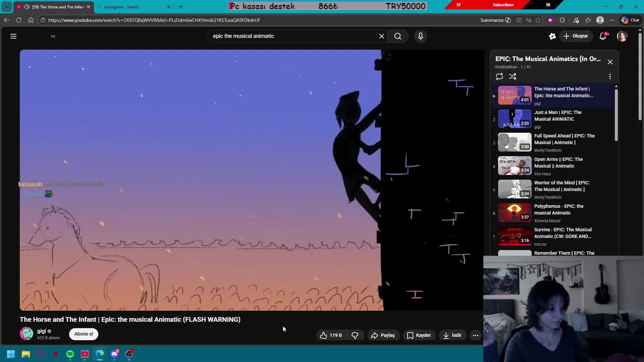This screenshot has width=644, height=362.
Task: Open the Oluştur create menu
Action: tap(575, 36)
